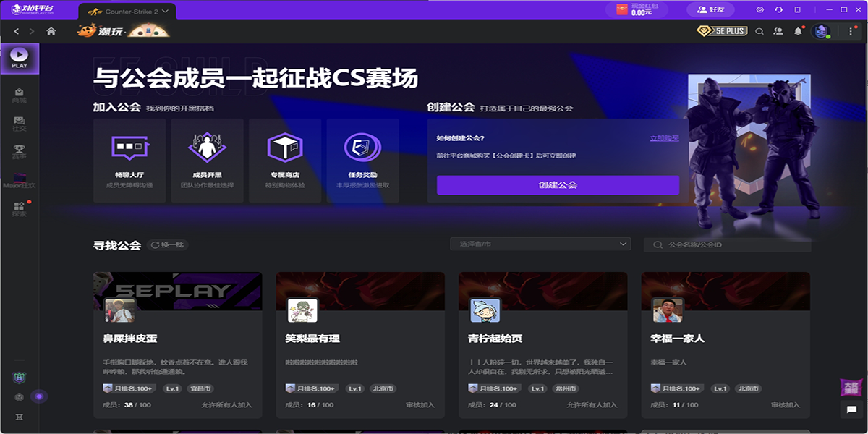Click the headset support icon in title bar

click(779, 9)
